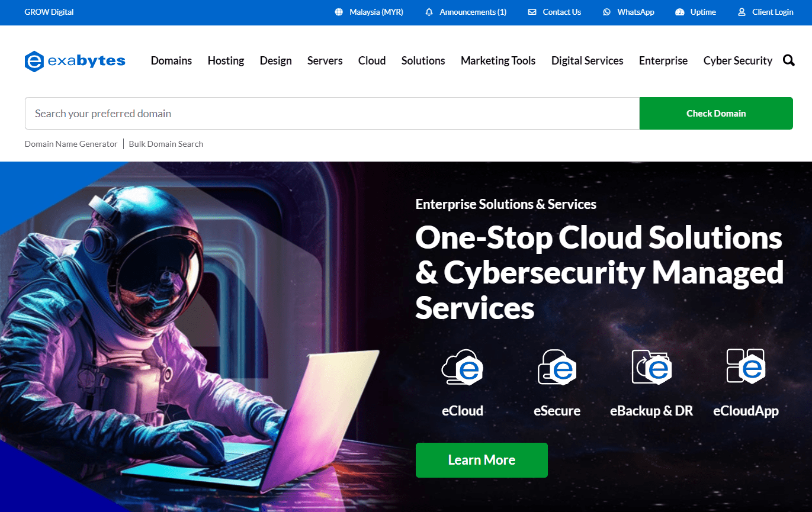Open the Uptime link
Viewport: 812px width, 512px height.
point(703,12)
